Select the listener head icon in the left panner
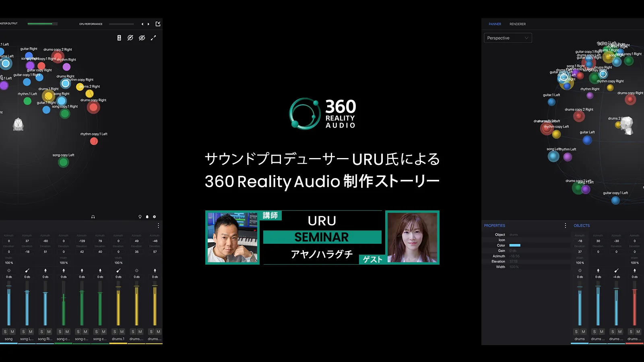Screen dimensions: 644x362 (x=18, y=124)
